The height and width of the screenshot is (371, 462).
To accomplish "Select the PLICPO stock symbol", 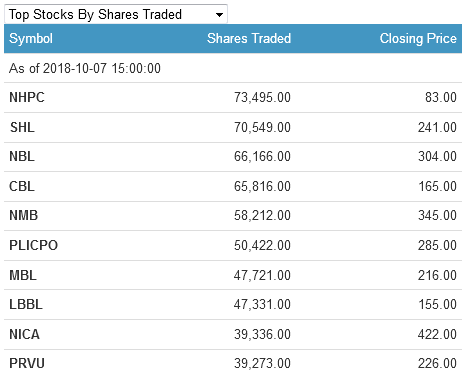I will (x=33, y=245).
